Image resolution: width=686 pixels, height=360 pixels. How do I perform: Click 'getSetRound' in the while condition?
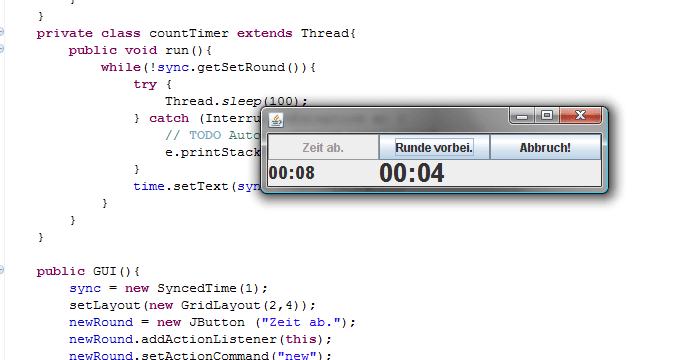coord(241,67)
